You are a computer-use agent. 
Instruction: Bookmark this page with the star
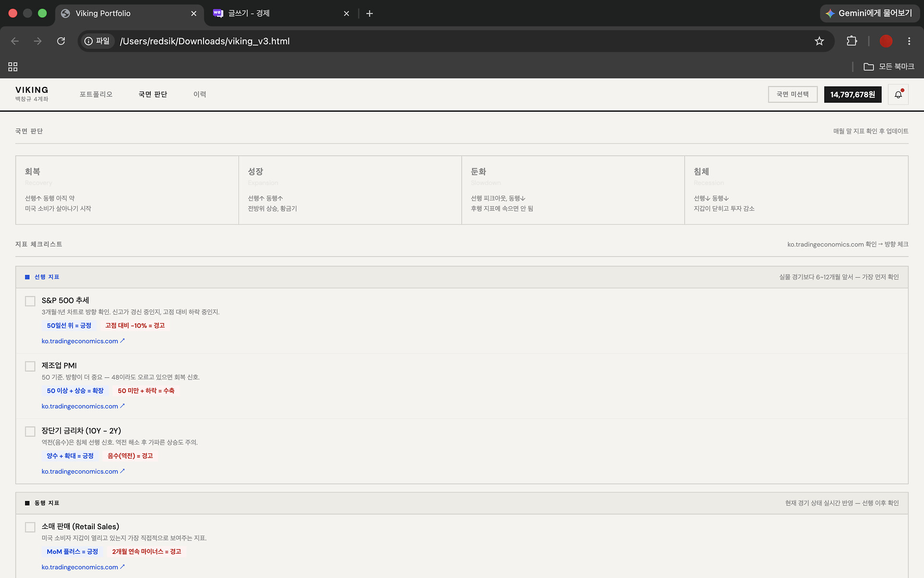(x=819, y=41)
